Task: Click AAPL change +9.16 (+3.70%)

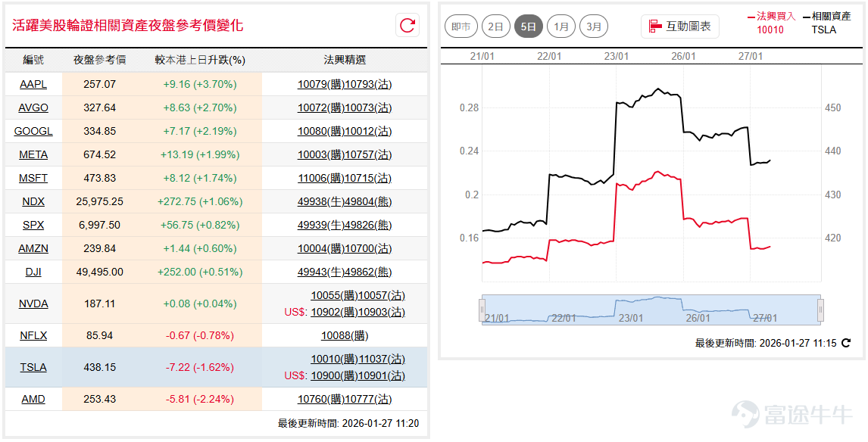Action: (200, 84)
